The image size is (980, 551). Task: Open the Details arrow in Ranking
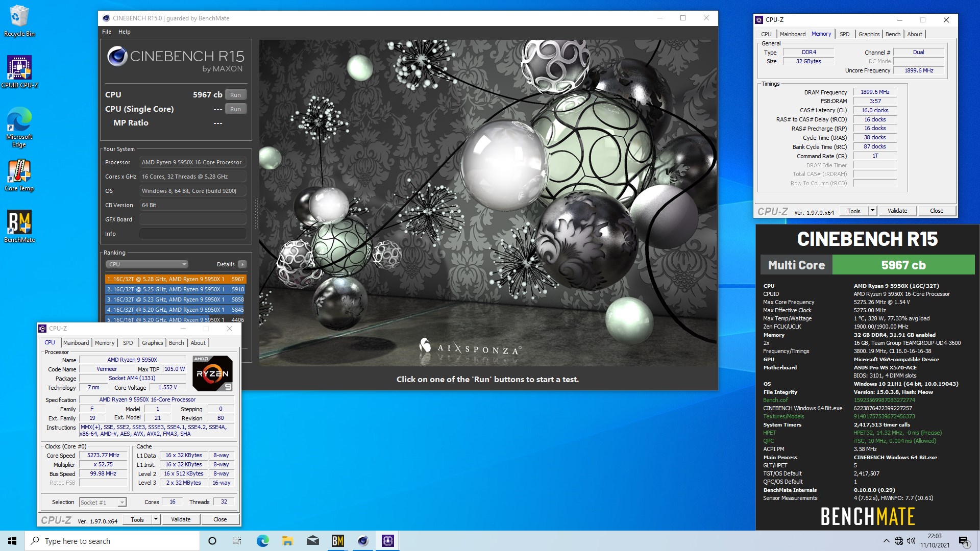click(242, 264)
